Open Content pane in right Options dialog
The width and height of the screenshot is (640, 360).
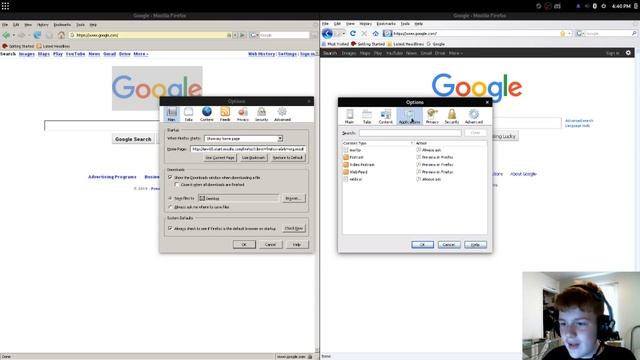pyautogui.click(x=385, y=116)
